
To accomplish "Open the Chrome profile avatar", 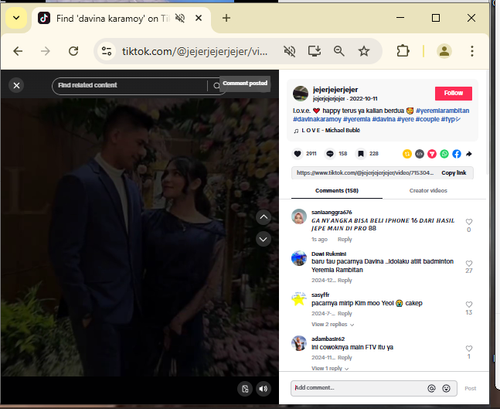I will pos(444,51).
